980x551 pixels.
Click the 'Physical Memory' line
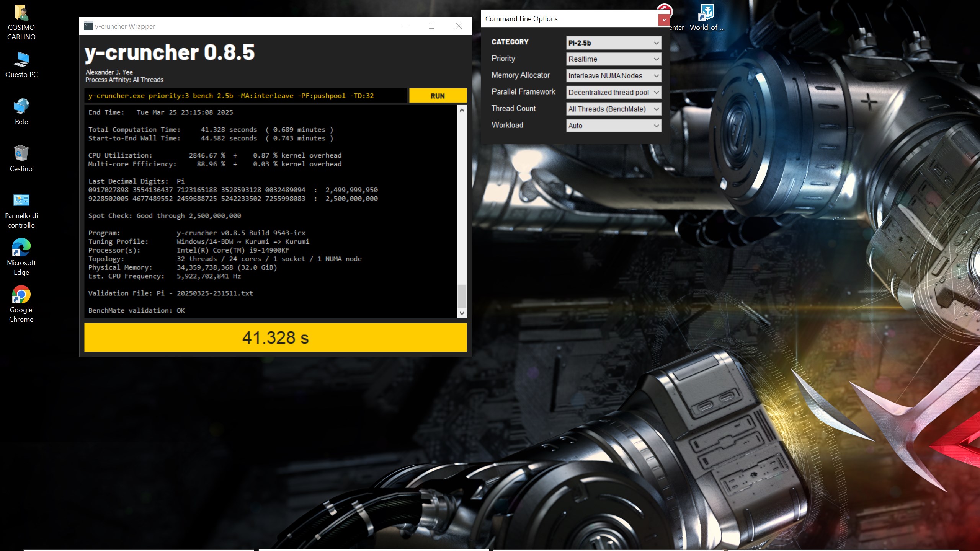183,267
